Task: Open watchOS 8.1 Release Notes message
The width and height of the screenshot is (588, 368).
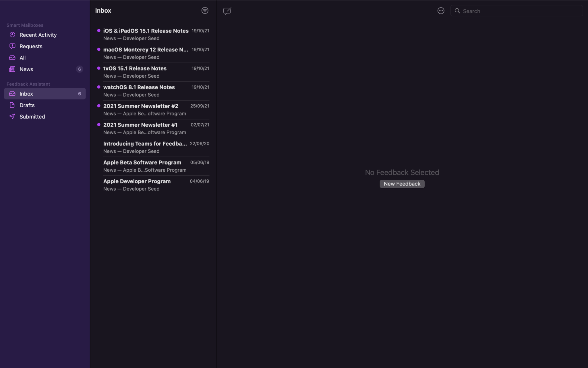Action: tap(153, 91)
